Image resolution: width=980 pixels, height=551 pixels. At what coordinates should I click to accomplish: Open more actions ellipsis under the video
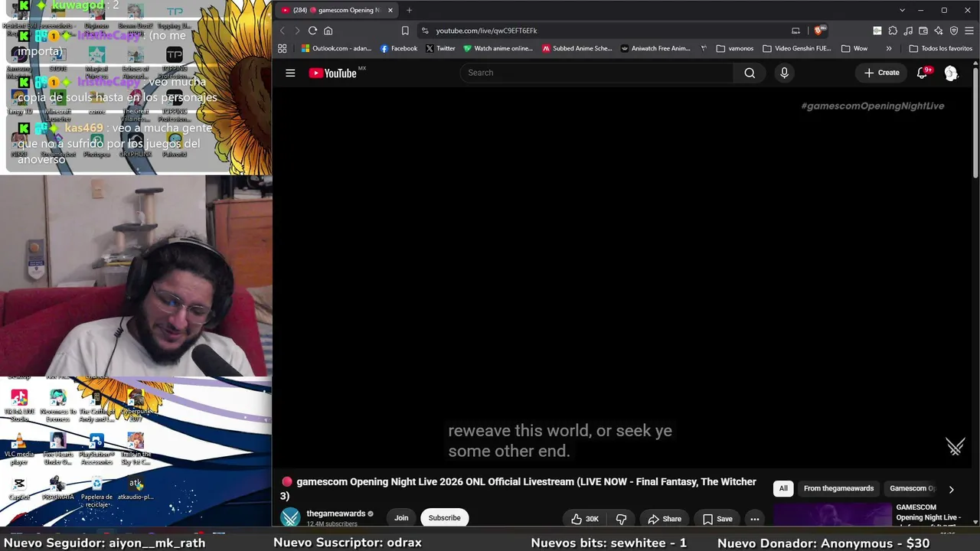755,519
